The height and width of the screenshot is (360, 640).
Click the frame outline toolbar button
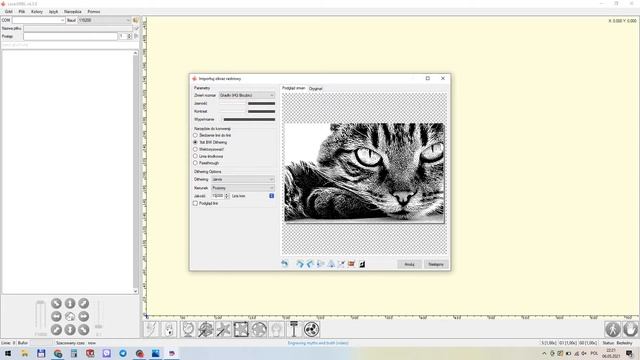click(x=241, y=329)
